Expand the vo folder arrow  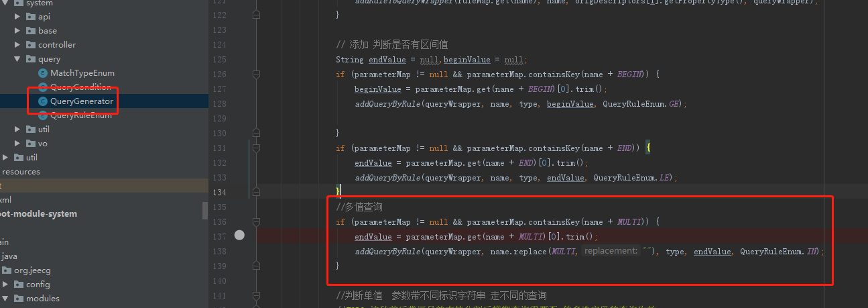coord(18,144)
